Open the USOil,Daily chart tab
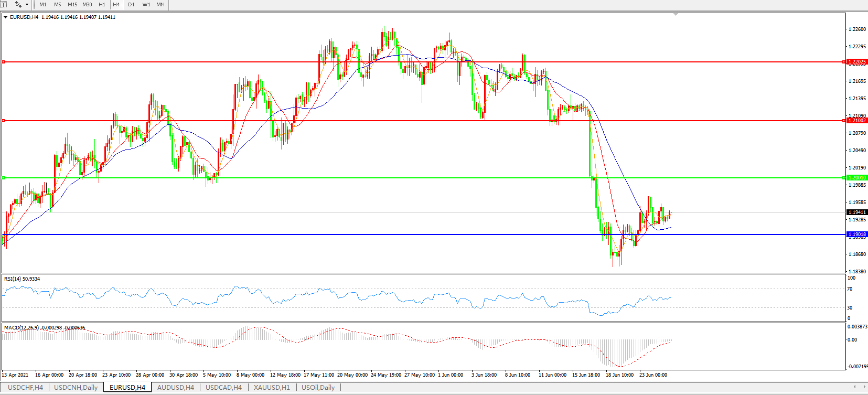The height and width of the screenshot is (395, 868). [x=318, y=388]
